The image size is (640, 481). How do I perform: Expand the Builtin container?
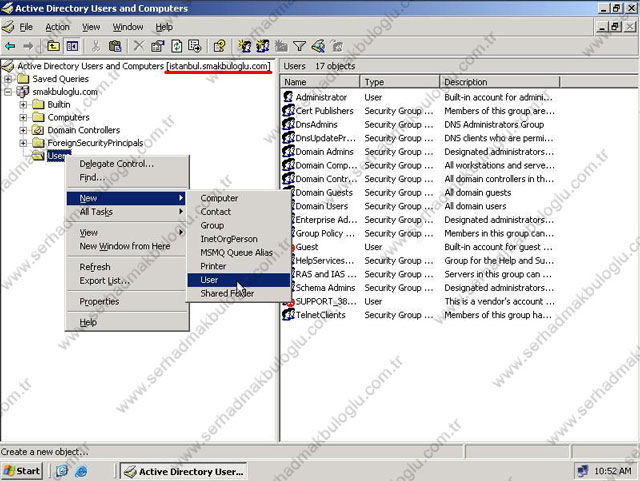(23, 105)
